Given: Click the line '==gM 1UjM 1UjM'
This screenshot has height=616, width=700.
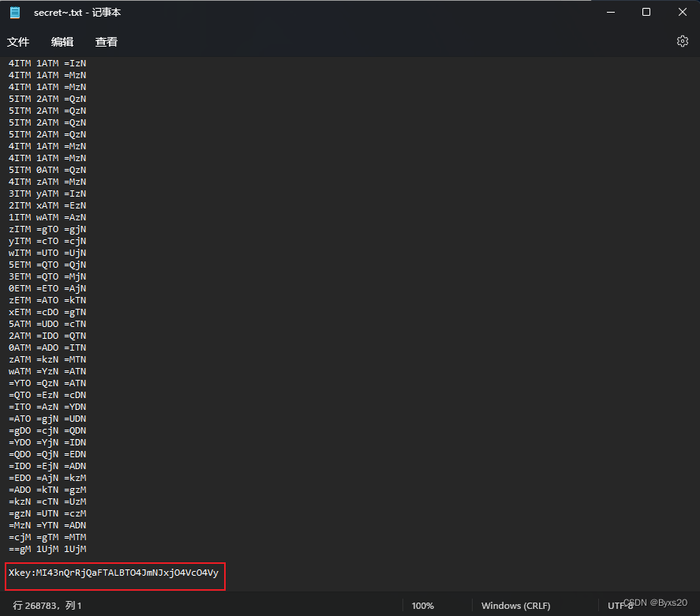Looking at the screenshot, I should tap(47, 549).
